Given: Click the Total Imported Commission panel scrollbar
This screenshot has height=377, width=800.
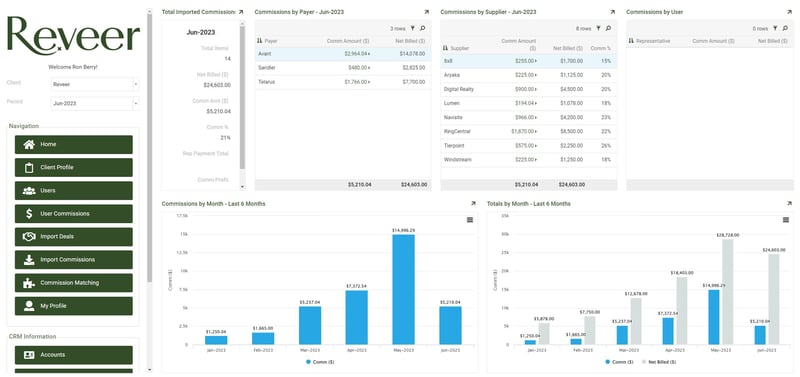Looking at the screenshot, I should [242, 97].
